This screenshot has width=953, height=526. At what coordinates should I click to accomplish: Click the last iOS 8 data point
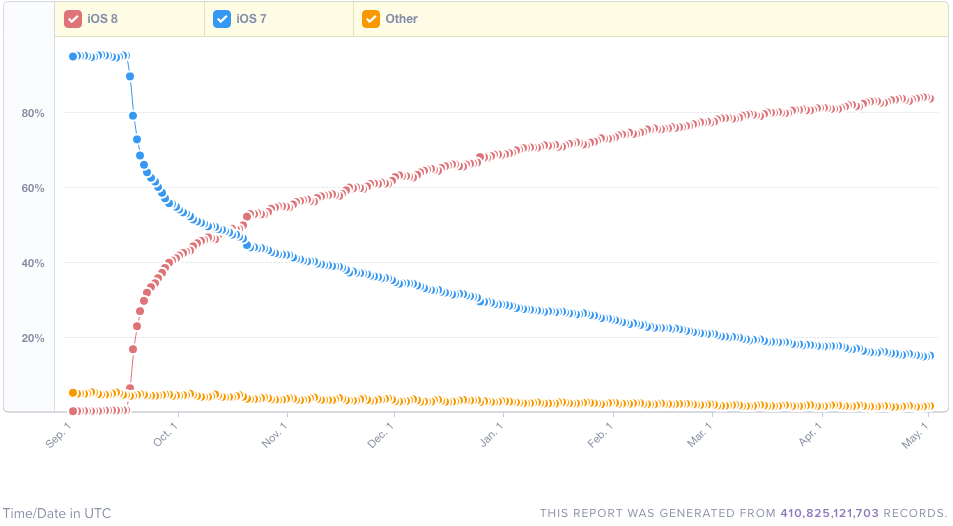tap(929, 98)
